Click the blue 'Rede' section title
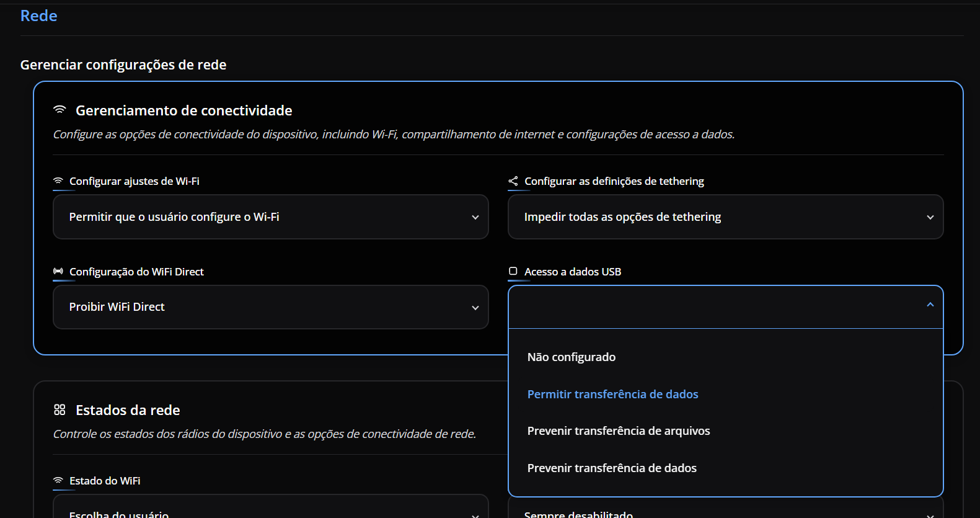This screenshot has height=518, width=980. [x=38, y=16]
